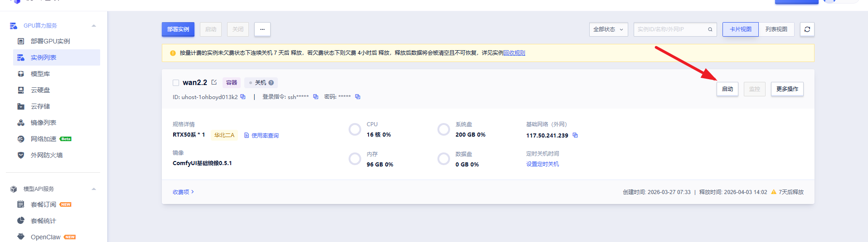Open the 更多操作 menu button

tap(787, 89)
